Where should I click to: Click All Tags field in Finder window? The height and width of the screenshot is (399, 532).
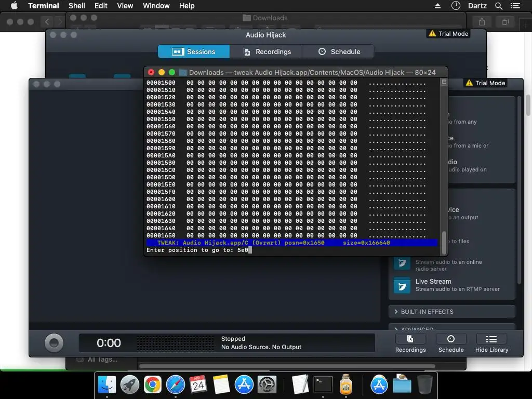[102, 360]
